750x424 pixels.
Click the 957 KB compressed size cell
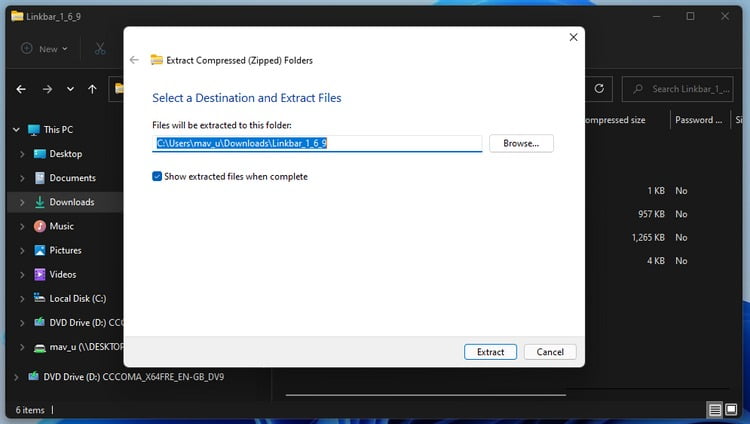[651, 214]
